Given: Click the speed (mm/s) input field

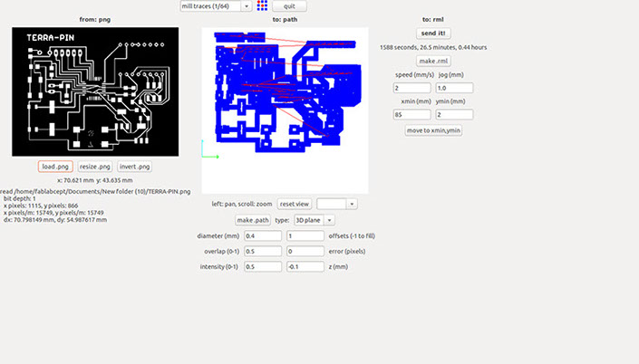Looking at the screenshot, I should [x=412, y=88].
